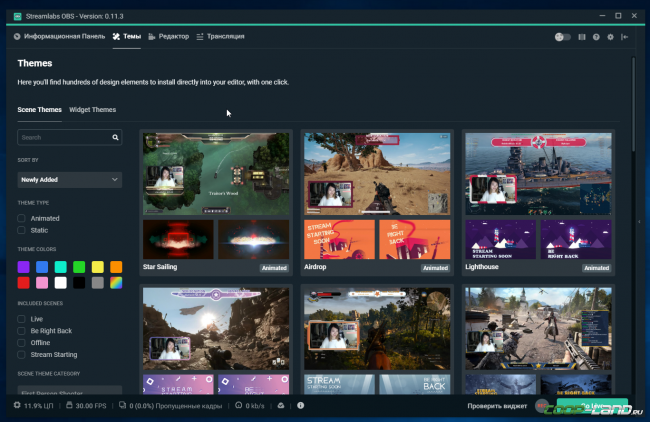Viewport: 650px width, 422px height.
Task: Open the Lighthouse theme main preview
Action: pos(538,174)
